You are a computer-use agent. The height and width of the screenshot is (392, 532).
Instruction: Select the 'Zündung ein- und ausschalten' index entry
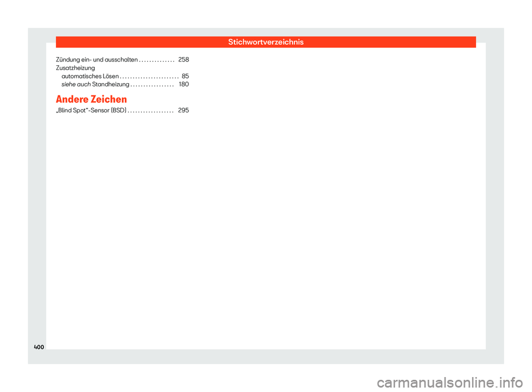[x=96, y=60]
